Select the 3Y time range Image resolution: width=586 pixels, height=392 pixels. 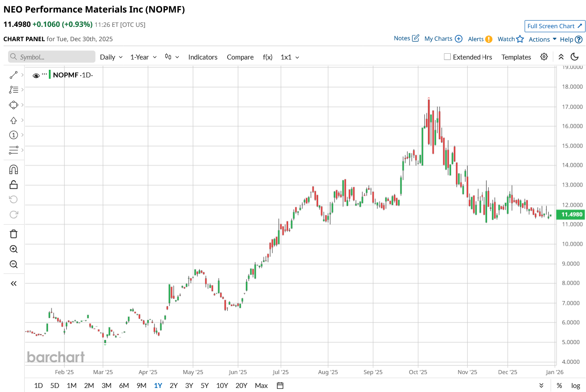tap(189, 386)
